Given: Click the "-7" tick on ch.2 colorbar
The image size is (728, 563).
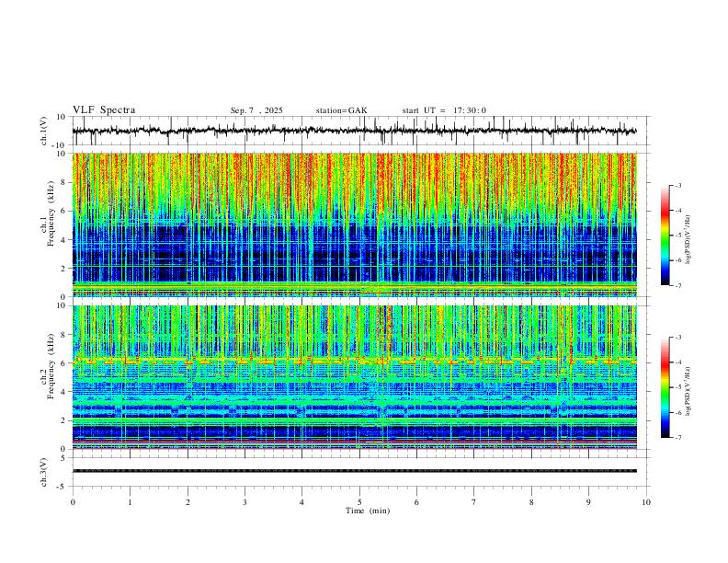Looking at the screenshot, I should [x=677, y=438].
